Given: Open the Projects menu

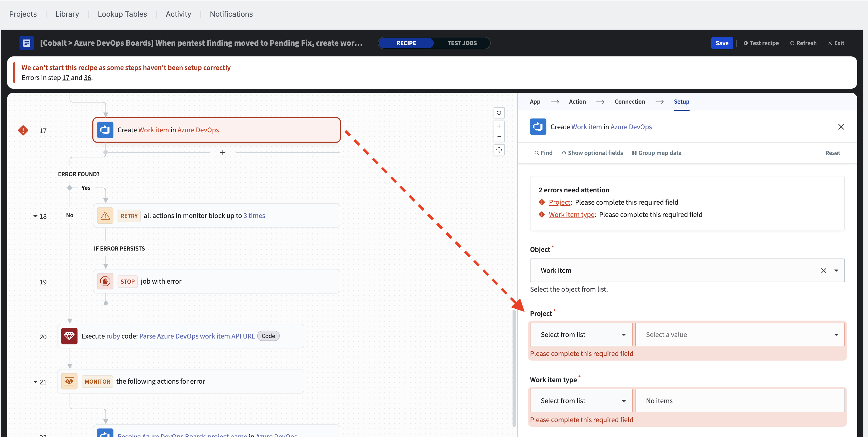Looking at the screenshot, I should coord(23,14).
